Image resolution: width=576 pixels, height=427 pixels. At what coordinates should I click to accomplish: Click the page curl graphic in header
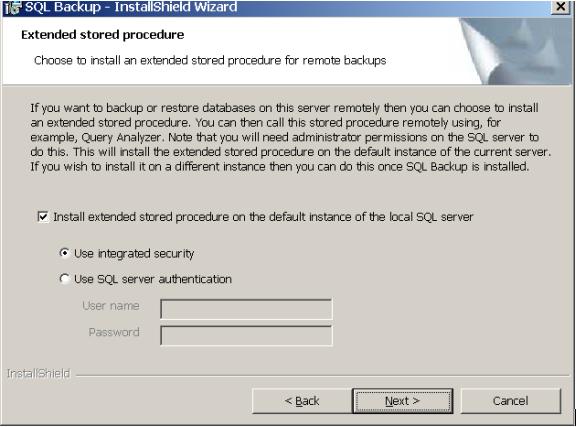tap(516, 51)
